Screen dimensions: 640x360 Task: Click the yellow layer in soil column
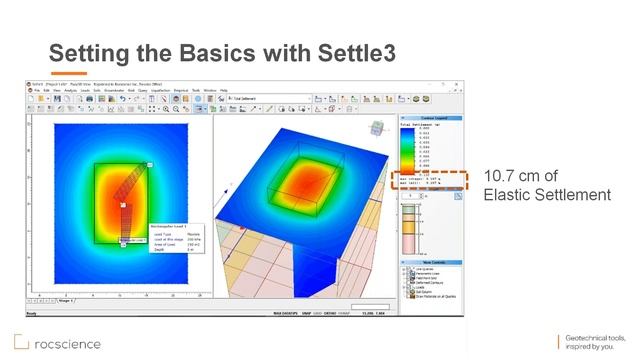click(409, 227)
